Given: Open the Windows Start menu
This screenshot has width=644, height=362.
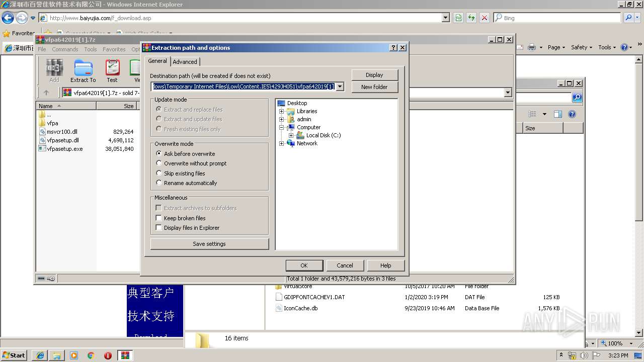Looking at the screenshot, I should click(14, 355).
